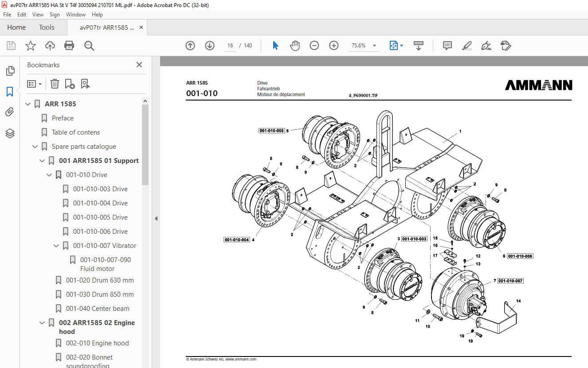The height and width of the screenshot is (368, 588).
Task: Open 001-010-007-090 Fluid motor bookmark
Action: (x=106, y=264)
